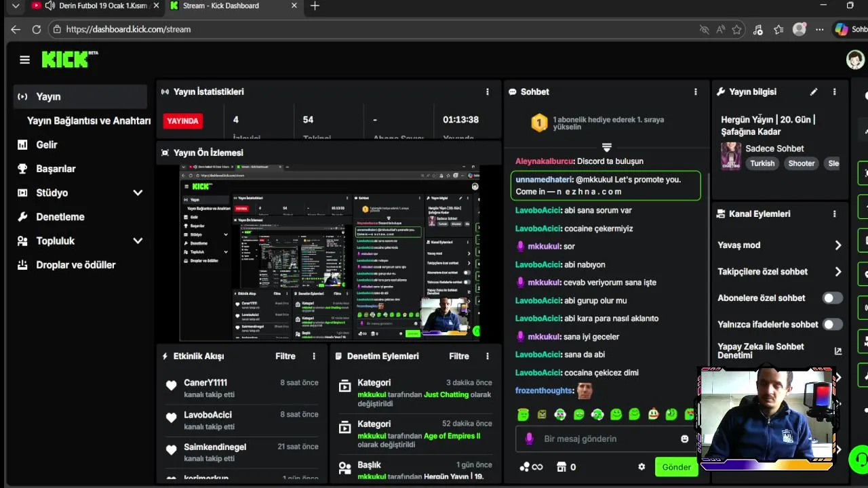Open Copilot Sohbet button
The width and height of the screenshot is (868, 488).
point(851,29)
